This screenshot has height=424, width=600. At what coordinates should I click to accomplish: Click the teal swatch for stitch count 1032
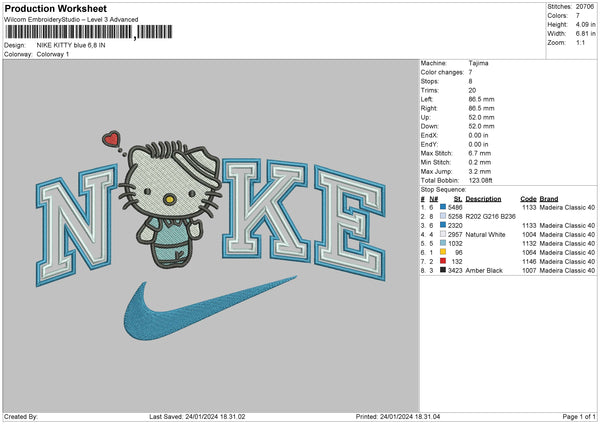[443, 243]
